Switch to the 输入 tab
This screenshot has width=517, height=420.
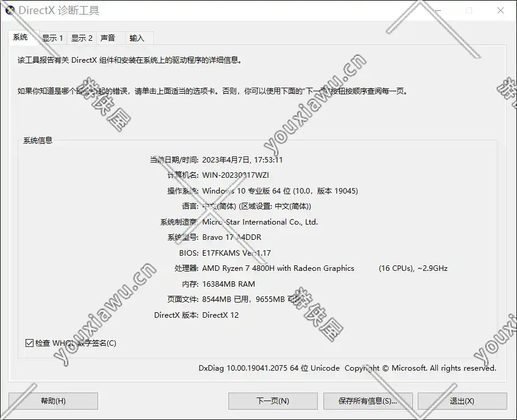click(x=137, y=38)
